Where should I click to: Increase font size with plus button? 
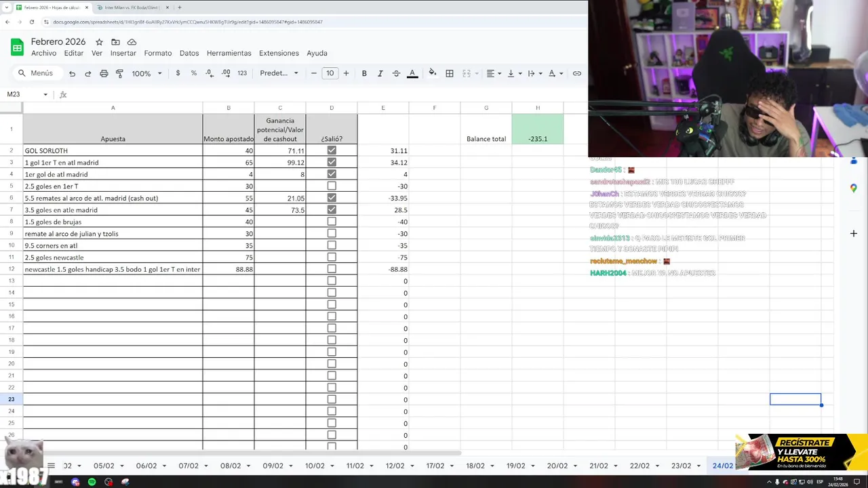click(x=346, y=73)
